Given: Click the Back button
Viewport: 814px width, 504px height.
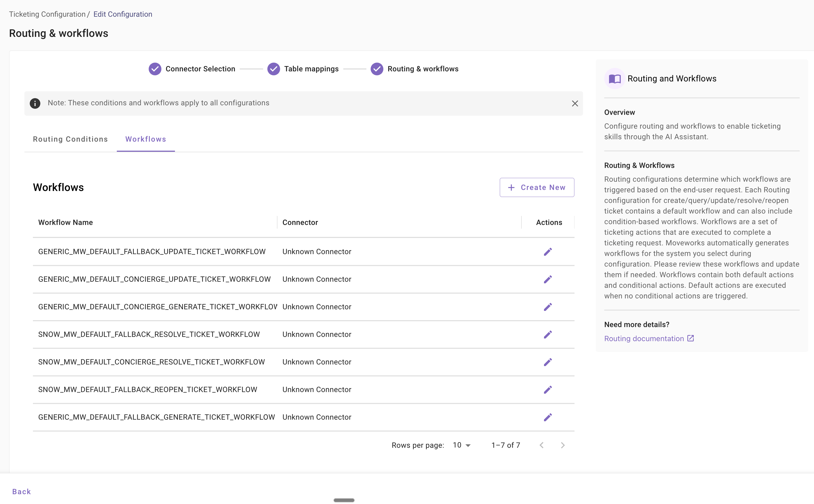Looking at the screenshot, I should point(21,492).
